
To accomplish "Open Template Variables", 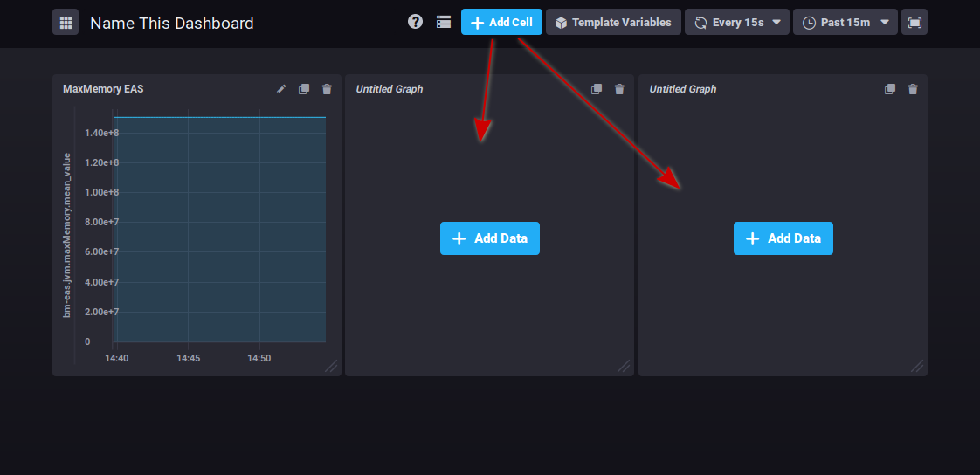I will [x=613, y=23].
